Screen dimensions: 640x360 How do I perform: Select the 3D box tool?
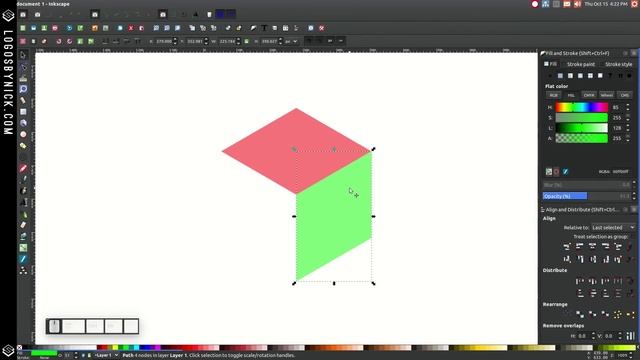(23, 123)
